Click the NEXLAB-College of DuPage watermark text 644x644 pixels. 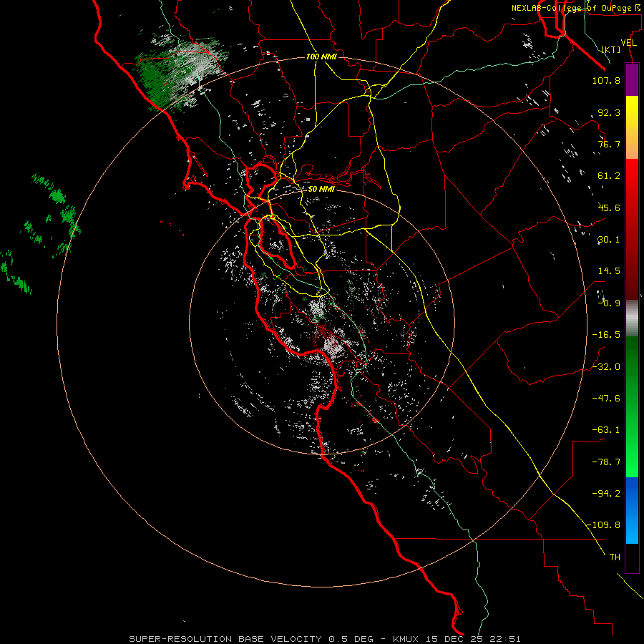coord(576,8)
